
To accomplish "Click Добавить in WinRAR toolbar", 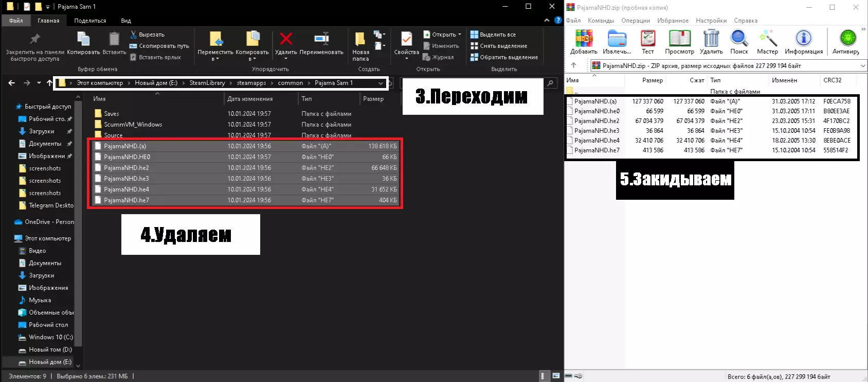I will (584, 42).
